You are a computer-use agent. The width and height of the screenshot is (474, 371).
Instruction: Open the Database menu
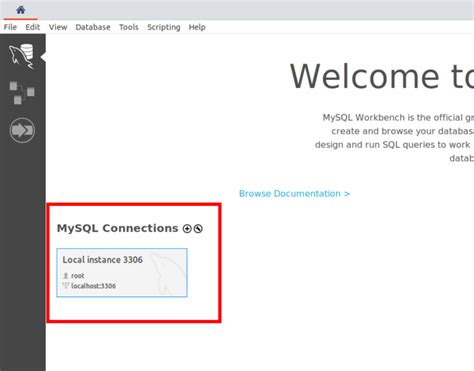93,27
